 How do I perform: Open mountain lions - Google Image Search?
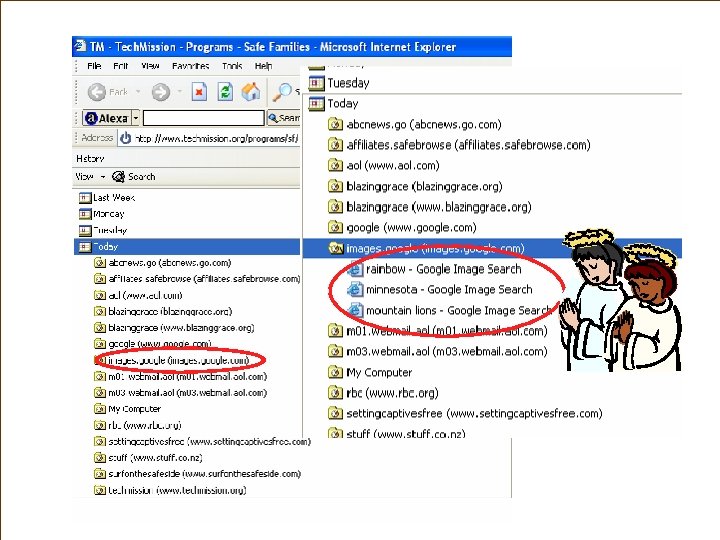click(x=449, y=310)
